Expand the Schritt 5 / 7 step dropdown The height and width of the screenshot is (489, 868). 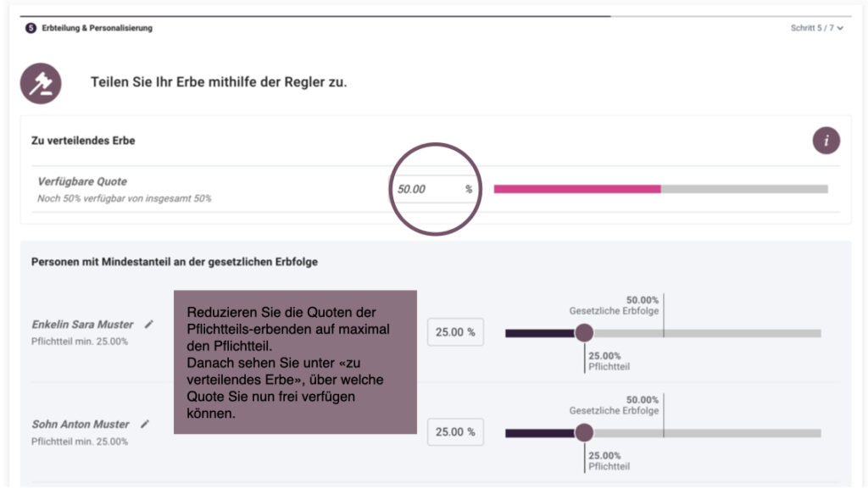coord(816,28)
